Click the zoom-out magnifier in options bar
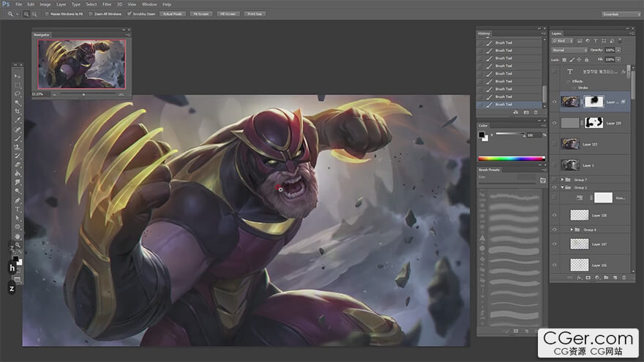The image size is (644, 362). coord(34,14)
